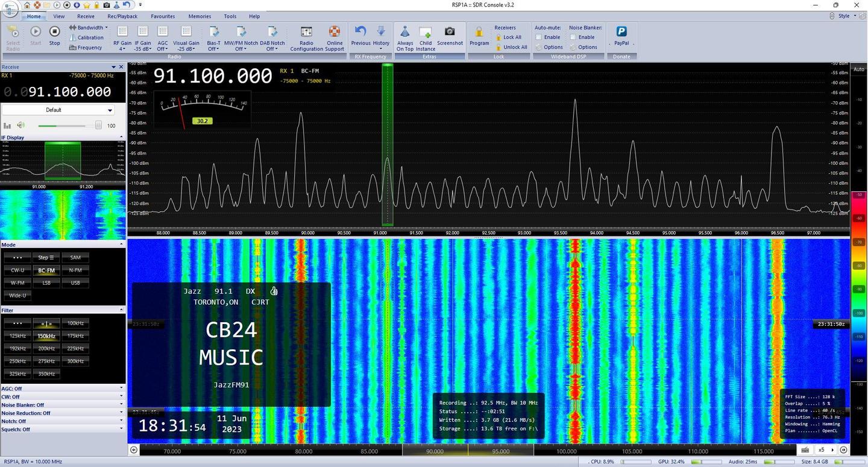Screen dimensions: 868x467
Task: Toggle Always On Top
Action: [x=405, y=38]
